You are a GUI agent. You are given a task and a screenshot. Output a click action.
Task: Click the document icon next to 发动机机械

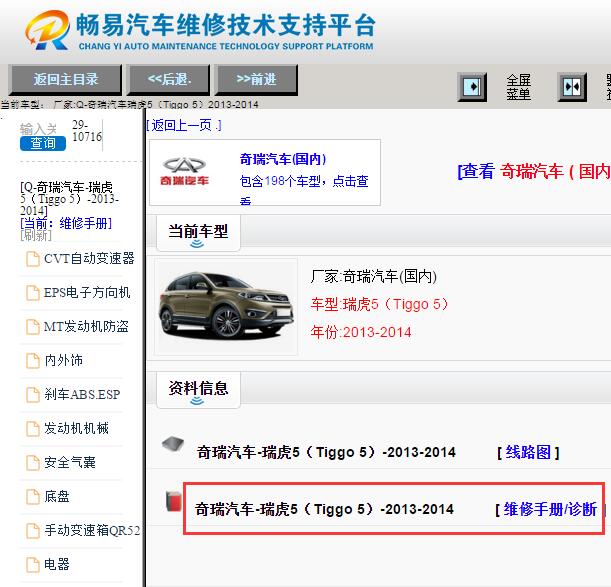point(33,428)
